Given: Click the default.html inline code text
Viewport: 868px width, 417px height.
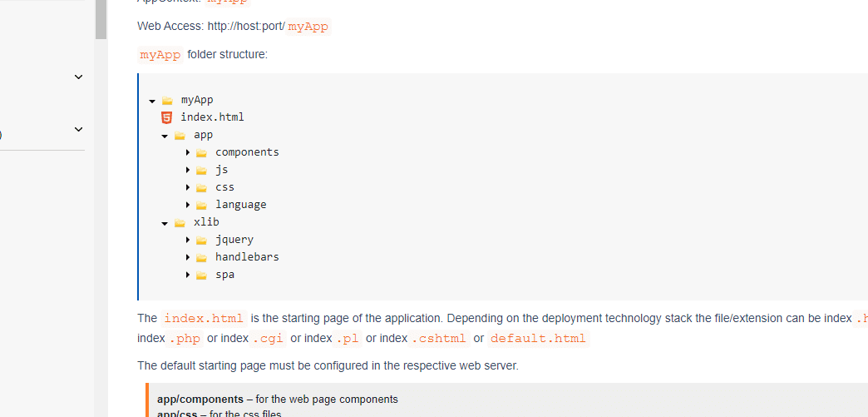Looking at the screenshot, I should [x=538, y=339].
